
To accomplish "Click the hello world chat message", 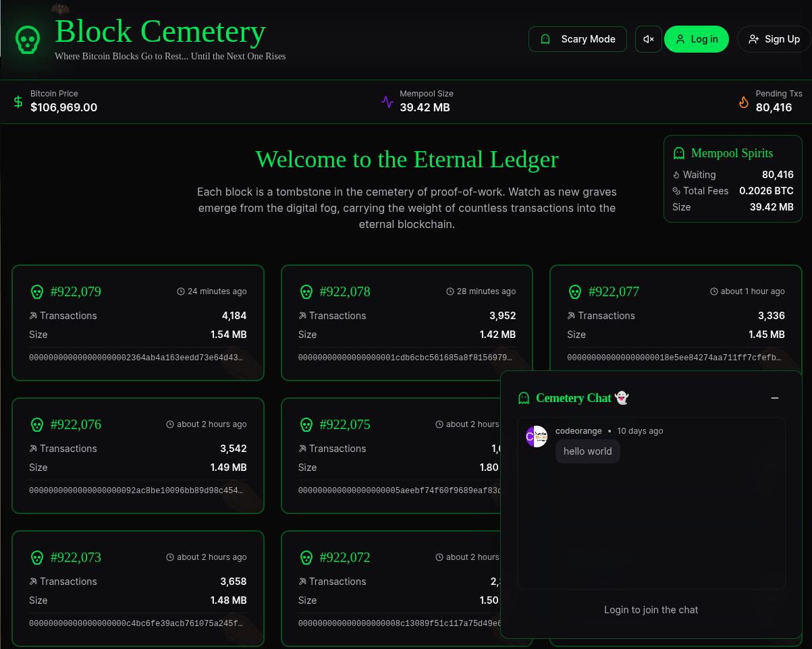I will coord(587,451).
